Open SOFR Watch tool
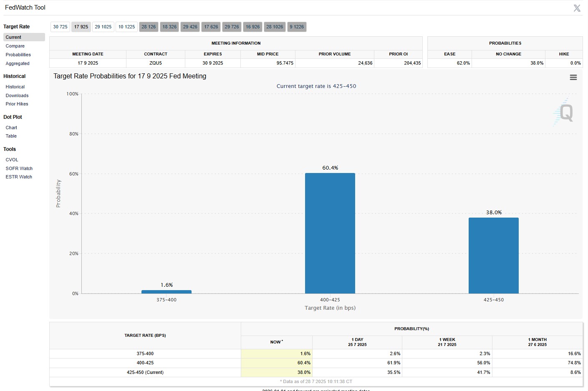The width and height of the screenshot is (588, 391). click(x=19, y=168)
